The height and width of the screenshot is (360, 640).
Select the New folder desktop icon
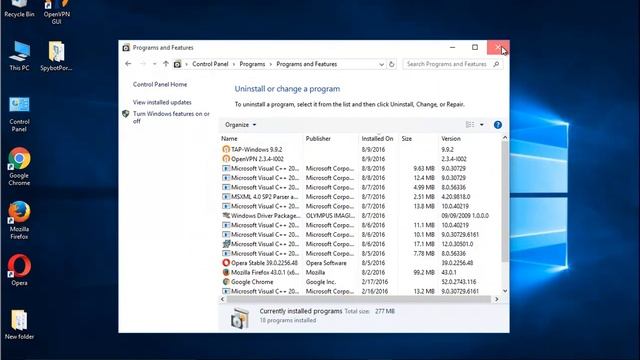pos(19,324)
